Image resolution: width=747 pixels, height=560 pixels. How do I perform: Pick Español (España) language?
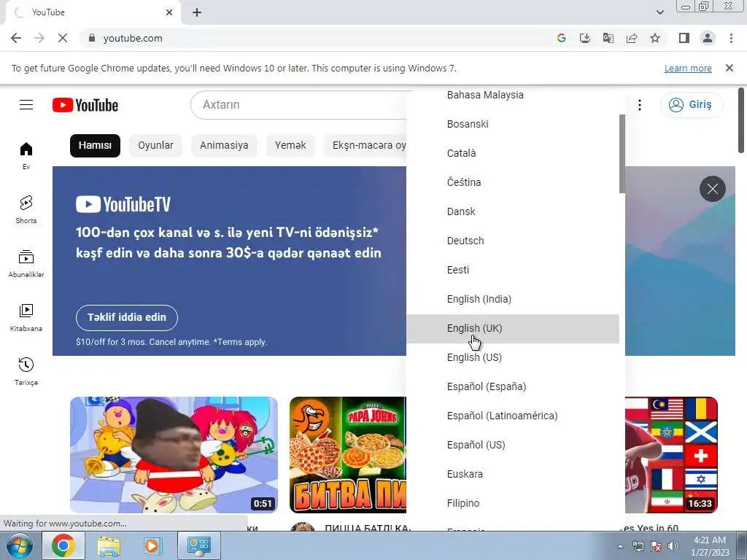[x=513, y=386]
